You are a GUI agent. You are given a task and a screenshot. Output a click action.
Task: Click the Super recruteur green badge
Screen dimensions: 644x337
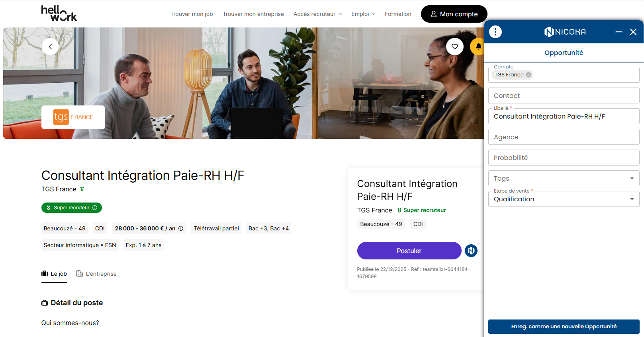coord(72,208)
